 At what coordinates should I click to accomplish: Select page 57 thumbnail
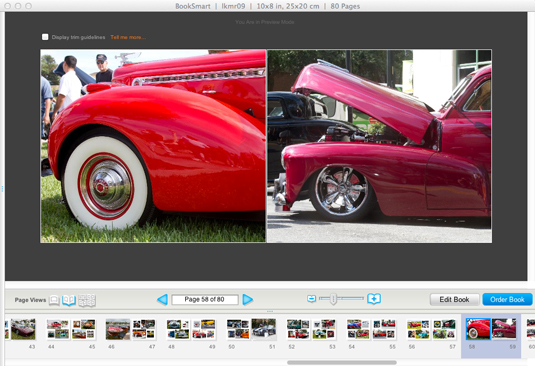click(x=444, y=329)
